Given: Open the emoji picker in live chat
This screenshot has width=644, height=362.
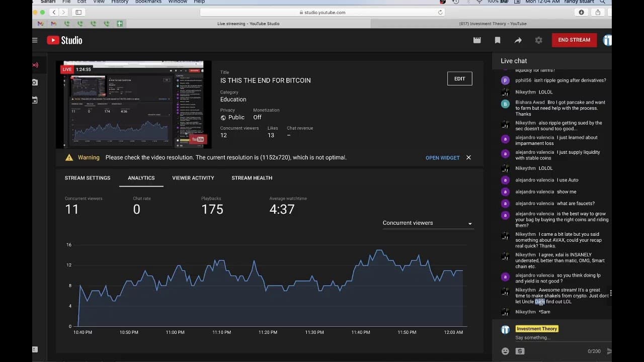Looking at the screenshot, I should [505, 351].
